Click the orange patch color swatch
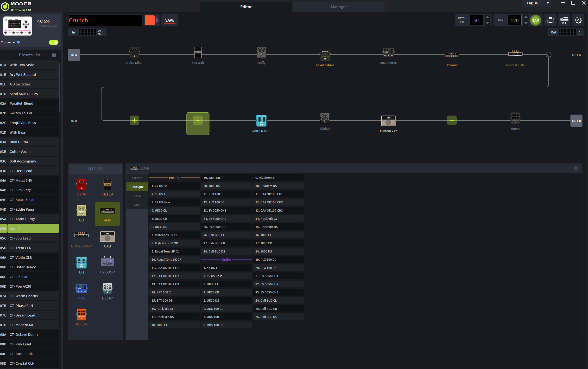This screenshot has height=369, width=588. click(x=149, y=20)
